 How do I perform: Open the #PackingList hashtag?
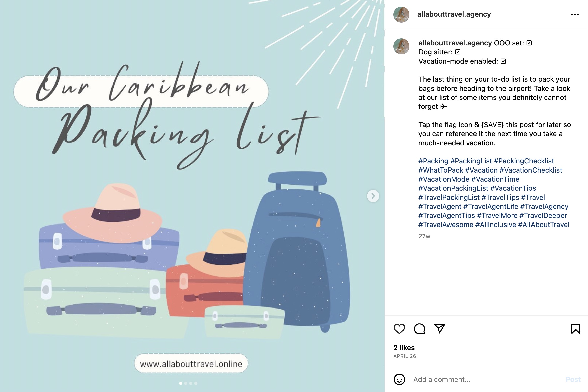click(471, 161)
